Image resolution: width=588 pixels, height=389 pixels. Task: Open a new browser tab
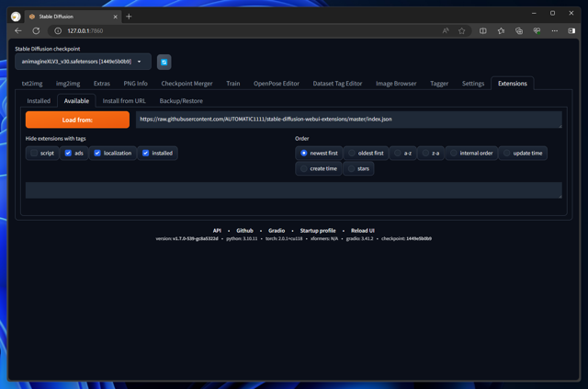[x=129, y=17]
